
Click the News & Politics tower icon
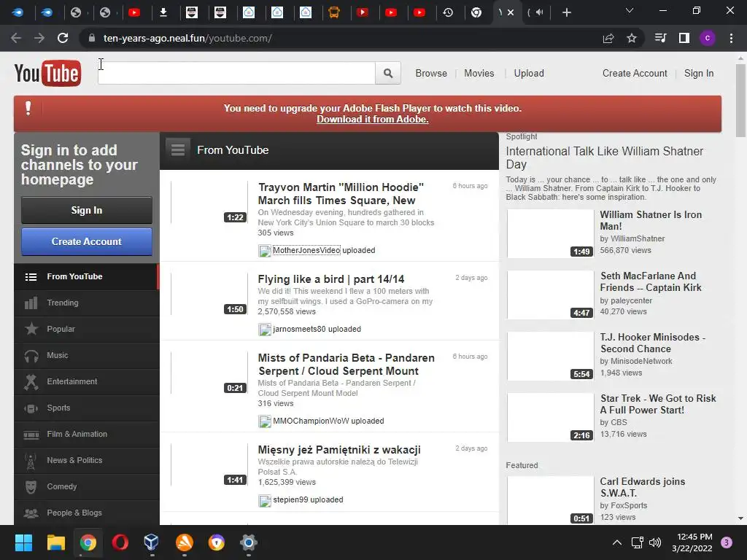[31, 461]
